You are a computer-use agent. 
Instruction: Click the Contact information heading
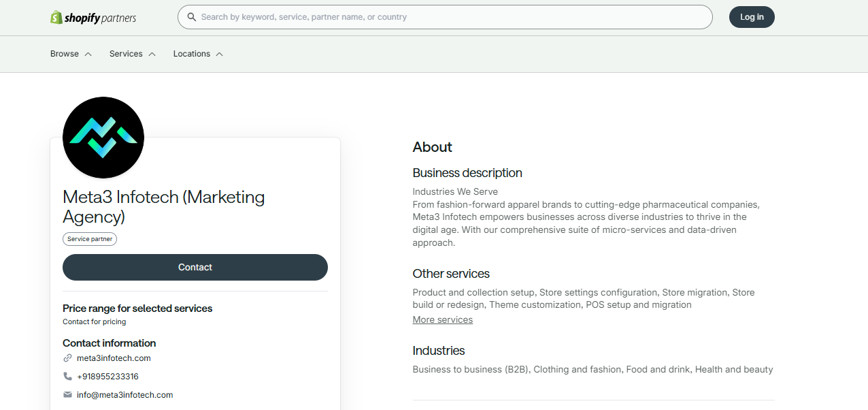click(110, 343)
